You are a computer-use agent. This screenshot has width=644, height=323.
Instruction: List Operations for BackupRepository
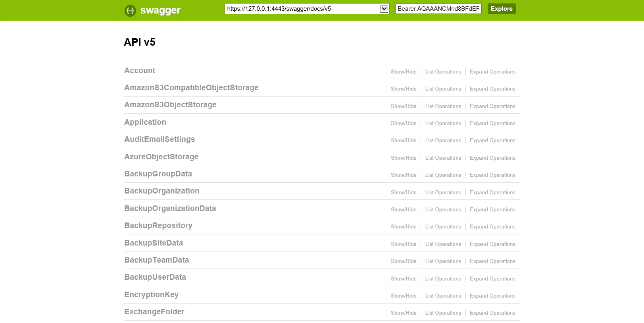point(443,227)
